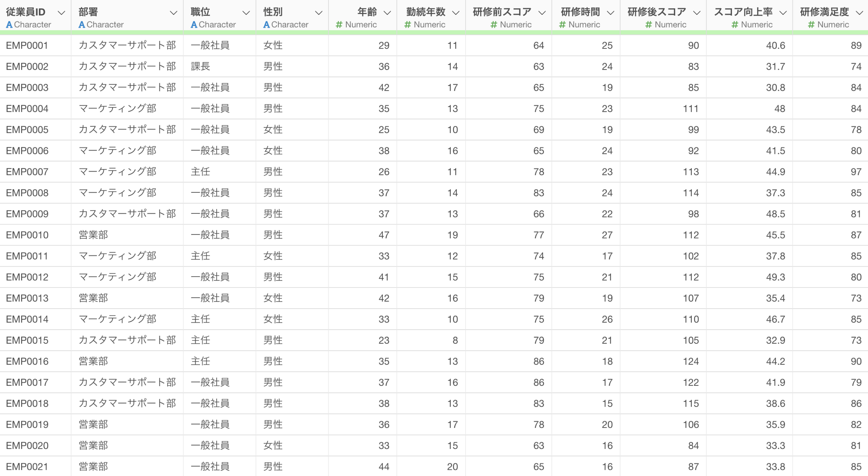The width and height of the screenshot is (868, 476).
Task: Click the カスタマーサポート部 cell for EMP0017
Action: click(127, 382)
